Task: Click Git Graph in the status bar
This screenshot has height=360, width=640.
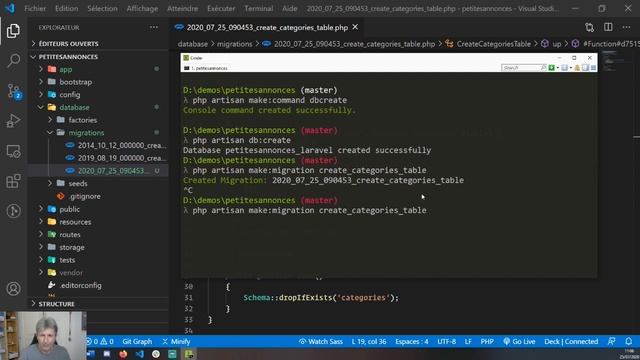Action: click(x=137, y=341)
